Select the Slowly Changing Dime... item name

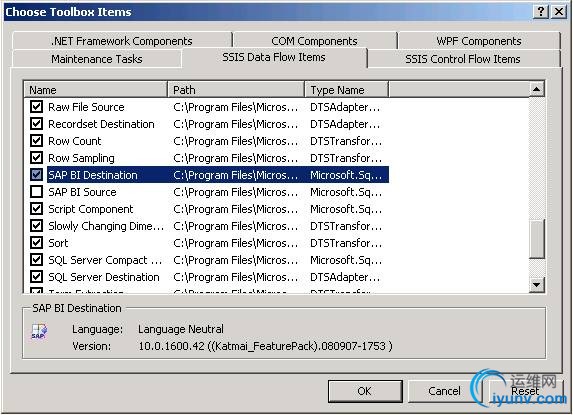[106, 226]
